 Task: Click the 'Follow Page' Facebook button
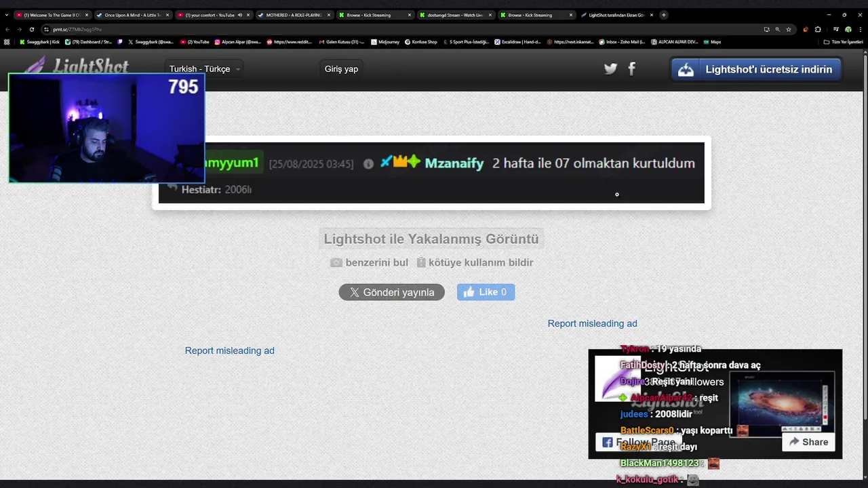[x=638, y=442]
